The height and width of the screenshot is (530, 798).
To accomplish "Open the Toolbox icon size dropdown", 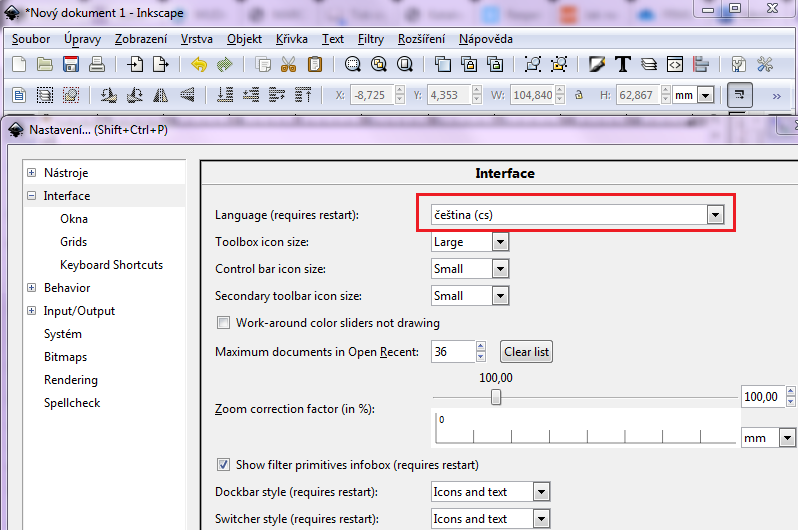I will point(500,242).
